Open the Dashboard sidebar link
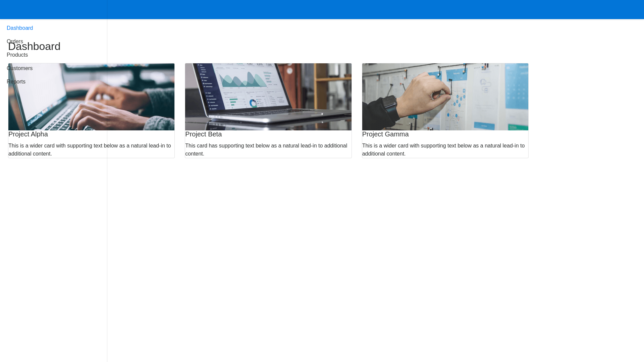This screenshot has width=644, height=362. 20,28
